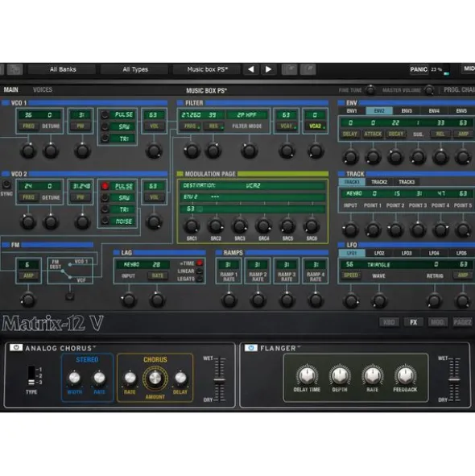Image resolution: width=475 pixels, height=476 pixels.
Task: Open the Analog Chorus effect selector
Action: coord(60,348)
